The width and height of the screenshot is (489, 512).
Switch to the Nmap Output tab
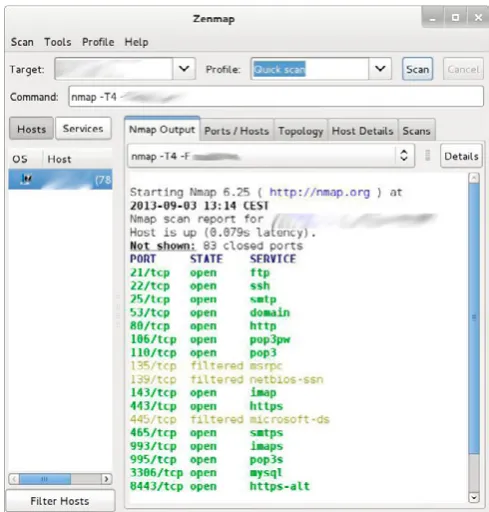(162, 129)
